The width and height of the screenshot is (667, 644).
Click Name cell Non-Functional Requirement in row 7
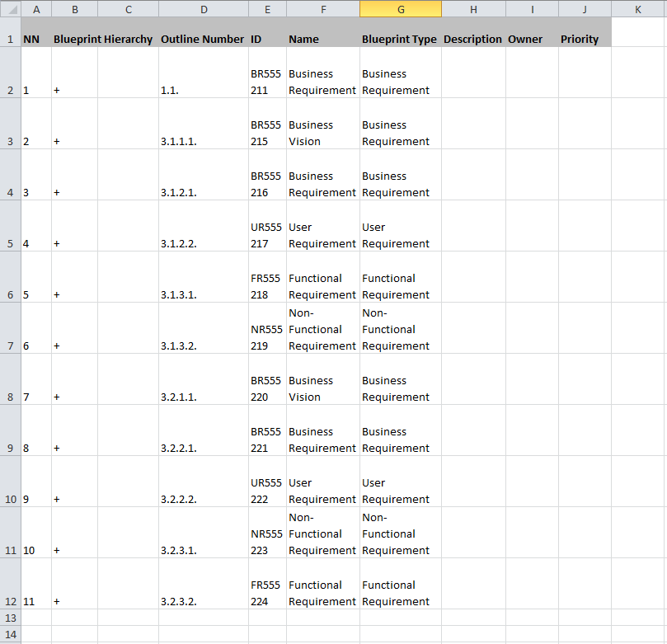(x=323, y=328)
